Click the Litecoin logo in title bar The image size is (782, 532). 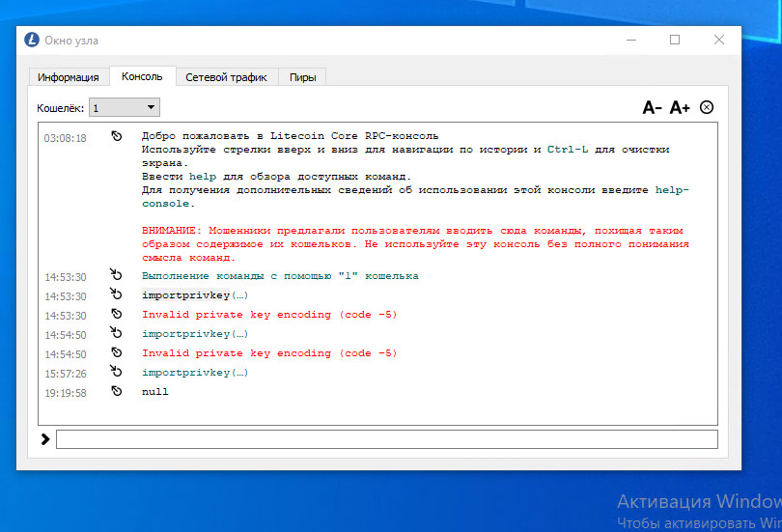32,40
